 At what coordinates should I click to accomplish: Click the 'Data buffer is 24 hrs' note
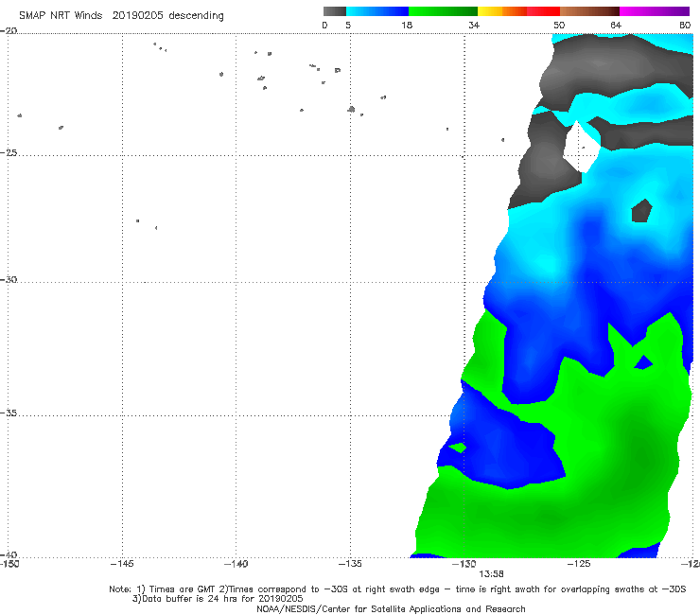(x=218, y=599)
